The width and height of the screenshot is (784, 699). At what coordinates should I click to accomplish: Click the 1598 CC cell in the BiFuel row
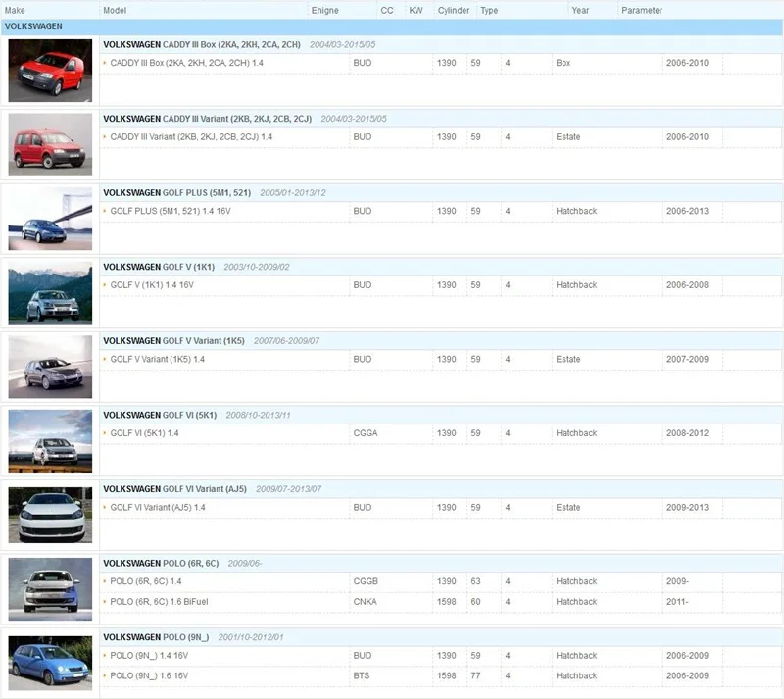coord(447,602)
